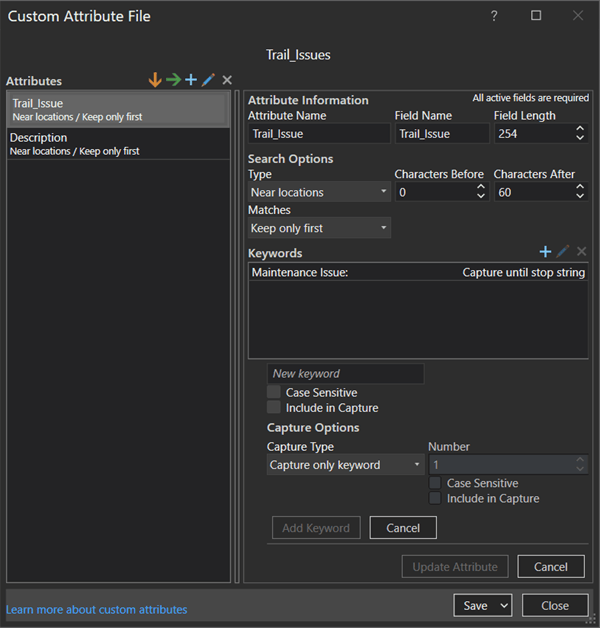
Task: Open help with the question mark icon
Action: [x=494, y=16]
